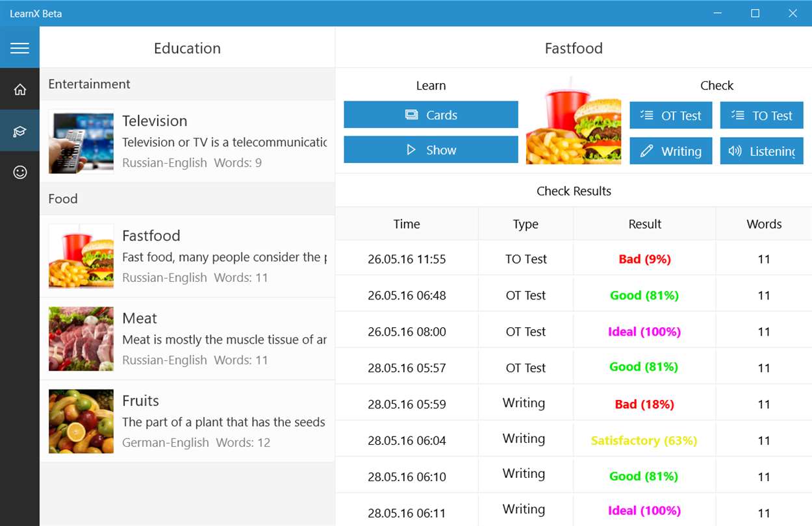Click the Fruits thumbnail image
The width and height of the screenshot is (812, 526).
click(81, 421)
